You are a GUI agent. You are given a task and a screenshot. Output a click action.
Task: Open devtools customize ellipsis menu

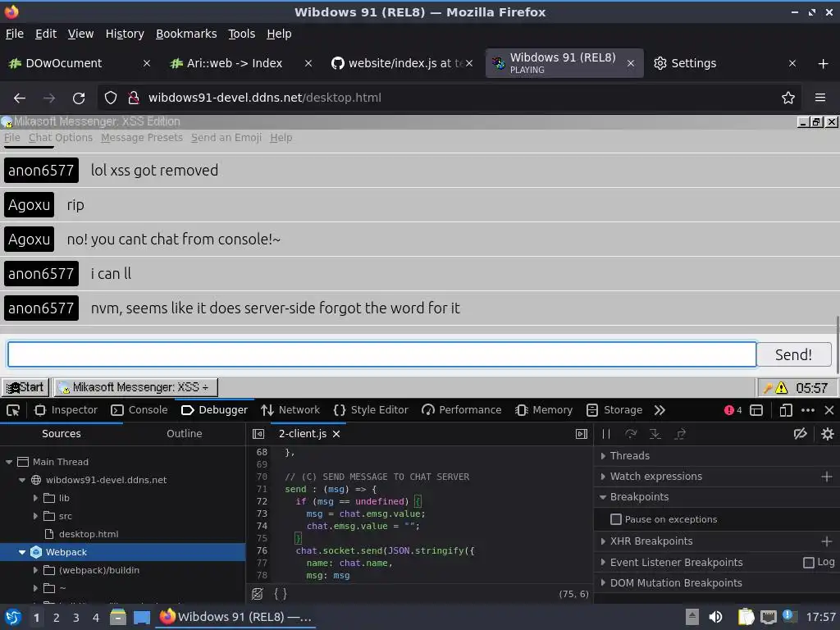pos(808,410)
